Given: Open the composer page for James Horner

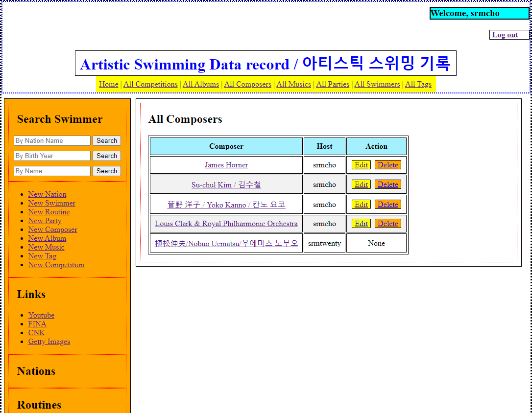Looking at the screenshot, I should (226, 165).
